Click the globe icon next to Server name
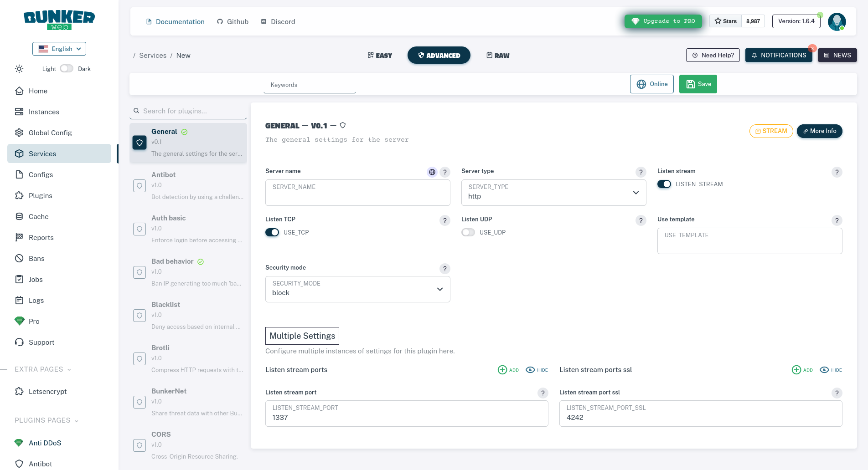Viewport: 868px width, 470px height. 432,172
